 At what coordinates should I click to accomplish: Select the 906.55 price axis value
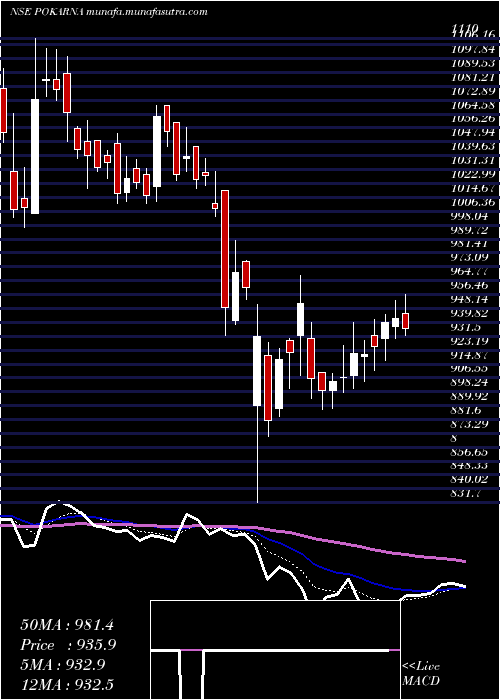[x=471, y=368]
